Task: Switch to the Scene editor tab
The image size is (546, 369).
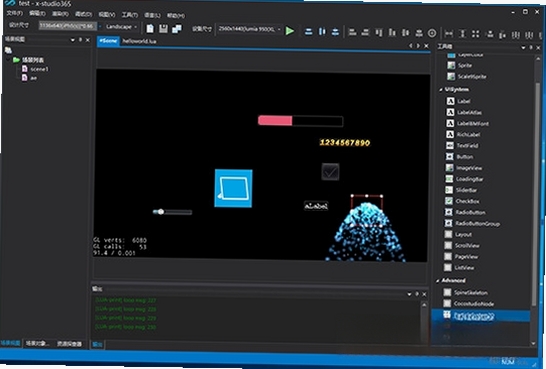Action: point(108,41)
